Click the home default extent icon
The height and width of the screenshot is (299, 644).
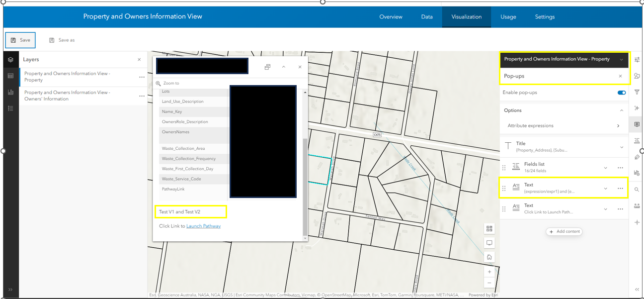[x=489, y=257]
